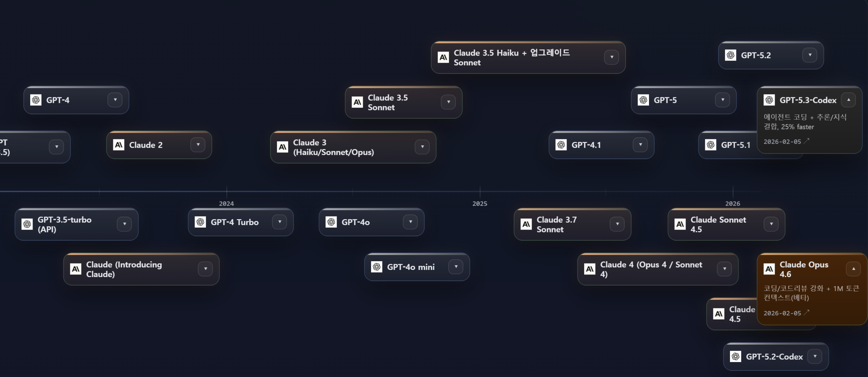Click the Anthropic logo on Claude 2 card
Image resolution: width=868 pixels, height=377 pixels.
[119, 145]
